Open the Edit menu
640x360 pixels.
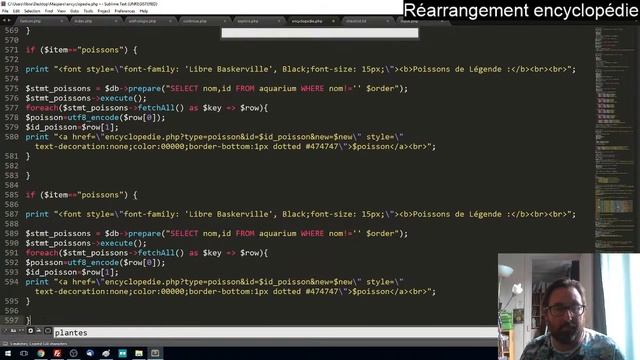coord(16,11)
